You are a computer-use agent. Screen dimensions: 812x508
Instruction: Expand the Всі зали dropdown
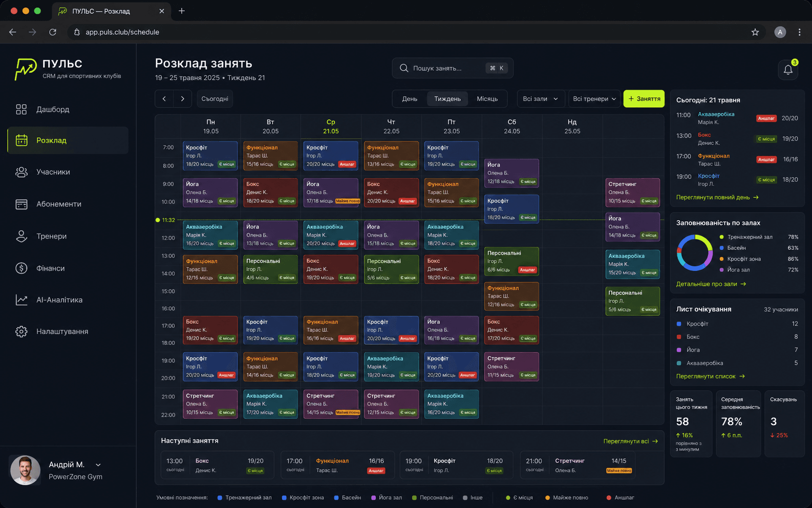click(541, 99)
